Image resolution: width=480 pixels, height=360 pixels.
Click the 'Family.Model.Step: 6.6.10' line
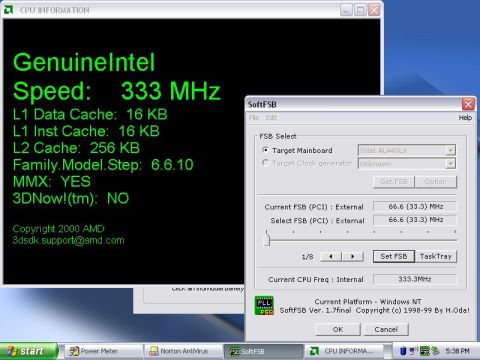pos(103,165)
